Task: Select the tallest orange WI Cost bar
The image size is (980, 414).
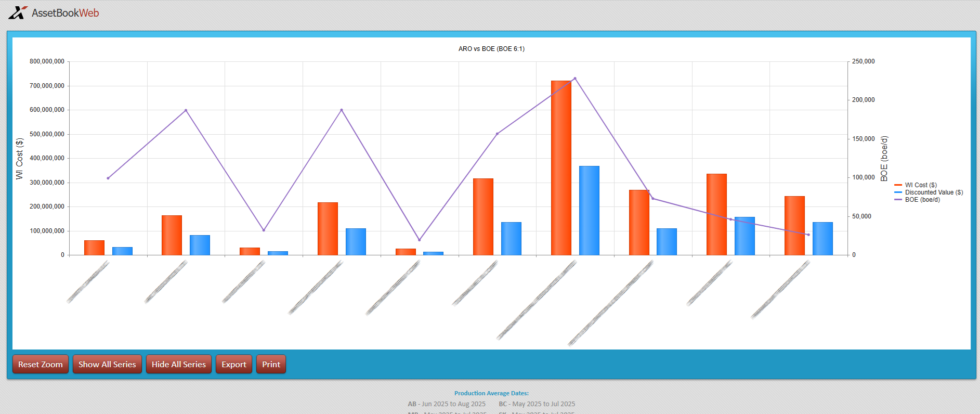Action: [561, 167]
